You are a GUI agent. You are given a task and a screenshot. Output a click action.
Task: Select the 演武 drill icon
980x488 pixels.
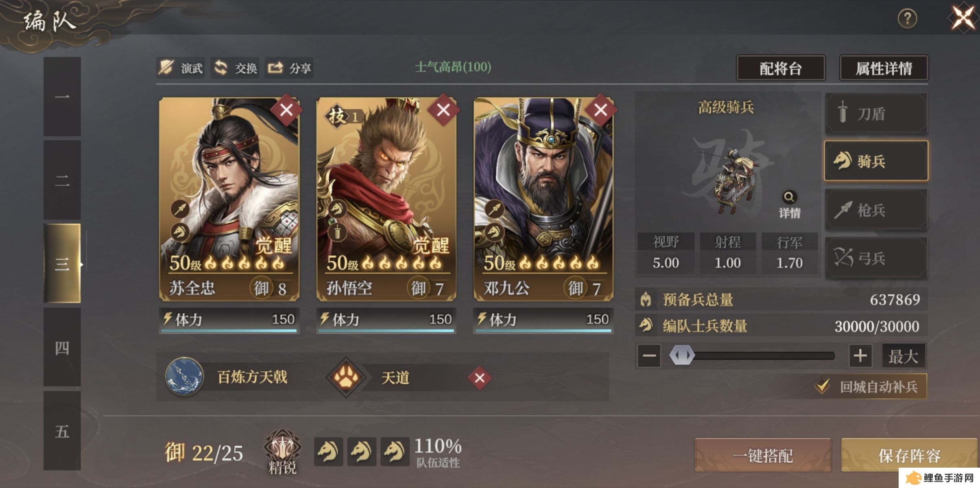[x=166, y=68]
